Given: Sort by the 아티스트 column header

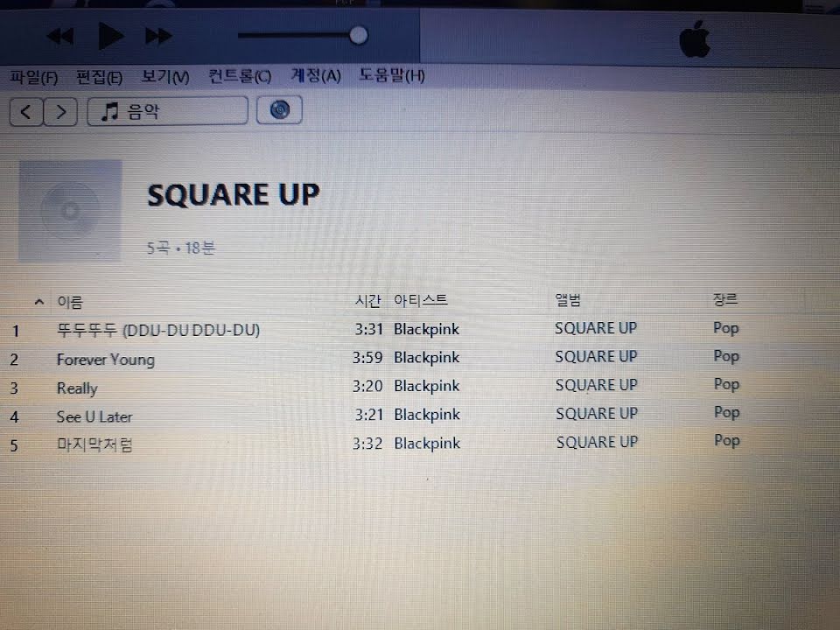Looking at the screenshot, I should 421,300.
